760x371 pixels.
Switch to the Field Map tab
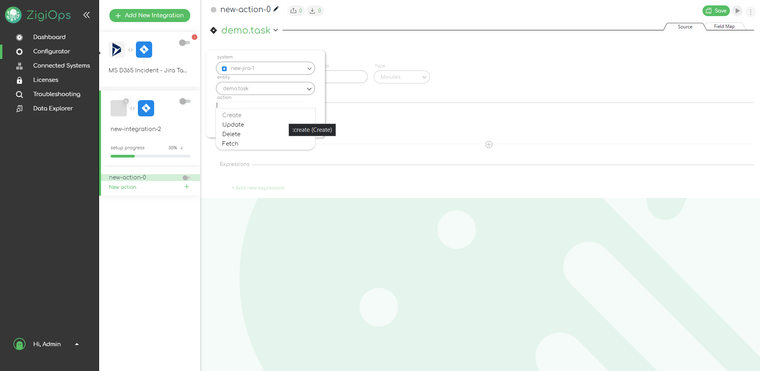coord(724,27)
